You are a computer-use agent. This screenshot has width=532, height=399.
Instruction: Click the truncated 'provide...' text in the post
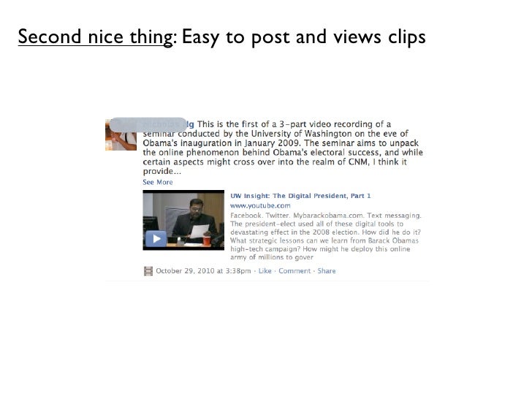click(161, 171)
